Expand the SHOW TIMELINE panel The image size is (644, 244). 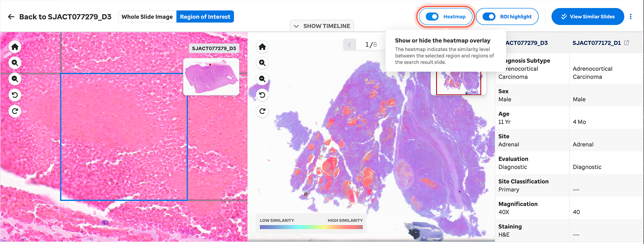[x=322, y=26]
